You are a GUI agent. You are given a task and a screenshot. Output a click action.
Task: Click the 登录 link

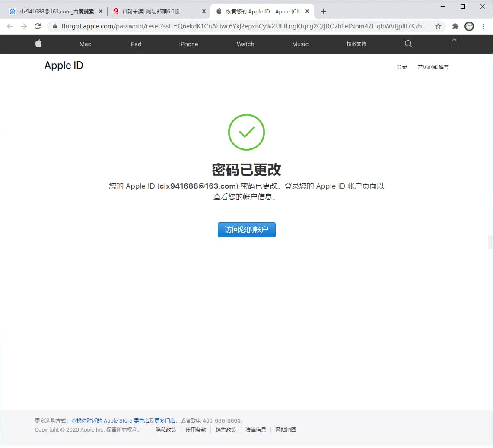pyautogui.click(x=402, y=67)
